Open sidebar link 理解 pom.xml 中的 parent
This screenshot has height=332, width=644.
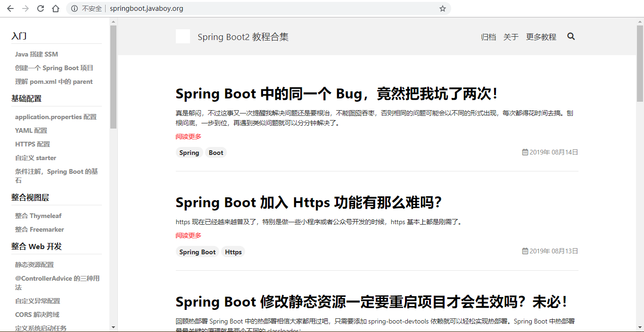(x=54, y=81)
